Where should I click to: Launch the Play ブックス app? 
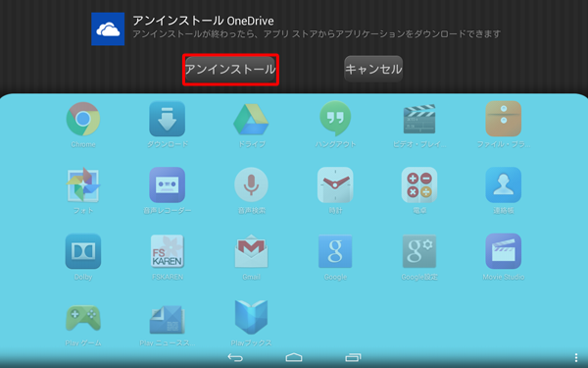tap(251, 317)
